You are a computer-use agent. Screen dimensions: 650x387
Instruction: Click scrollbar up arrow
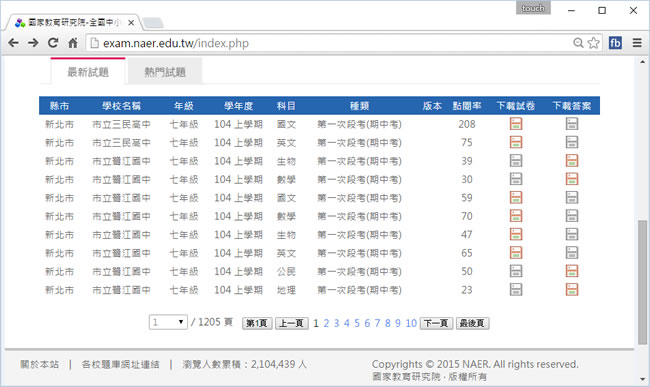pos(643,62)
